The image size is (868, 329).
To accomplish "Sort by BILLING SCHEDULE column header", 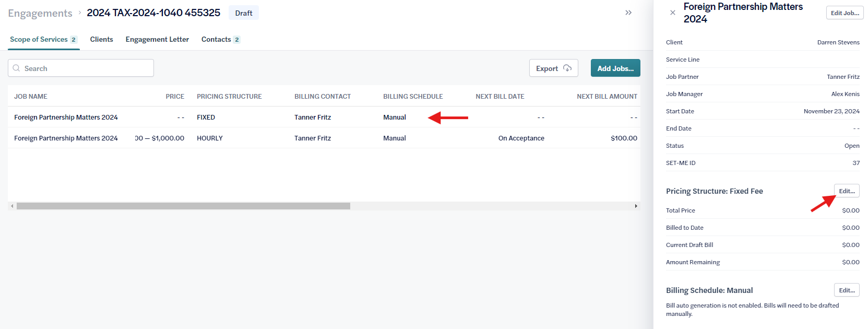I will 413,97.
